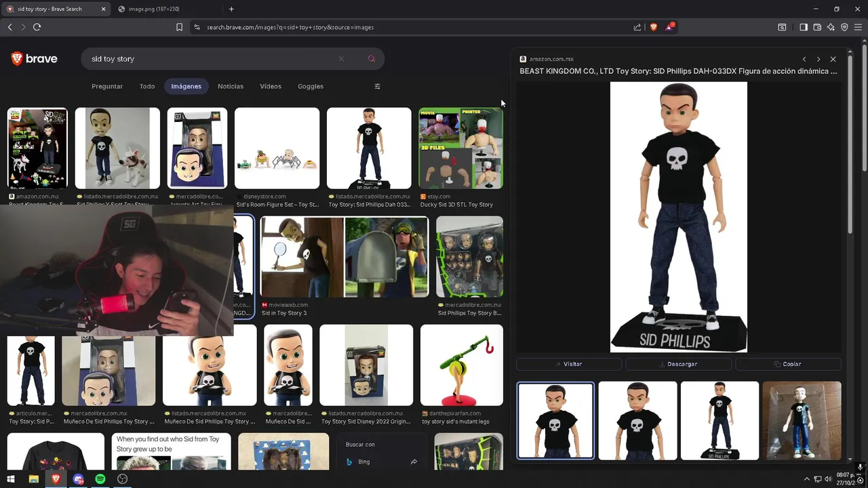Toggle the browser sidebar panel icon
Screen dimensions: 868x488
click(x=804, y=27)
